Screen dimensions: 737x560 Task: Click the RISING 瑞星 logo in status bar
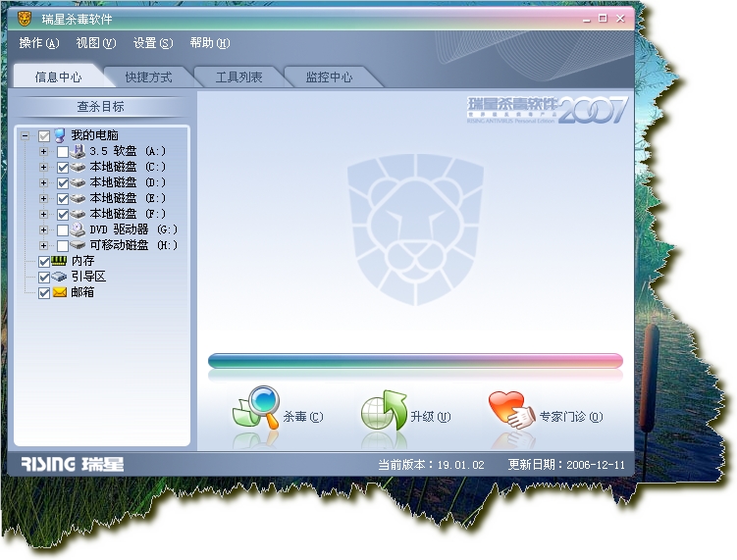73,464
